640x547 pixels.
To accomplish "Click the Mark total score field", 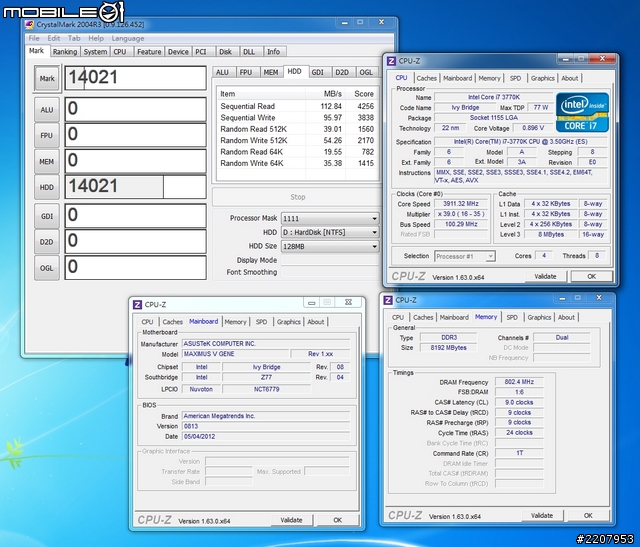I will 136,78.
